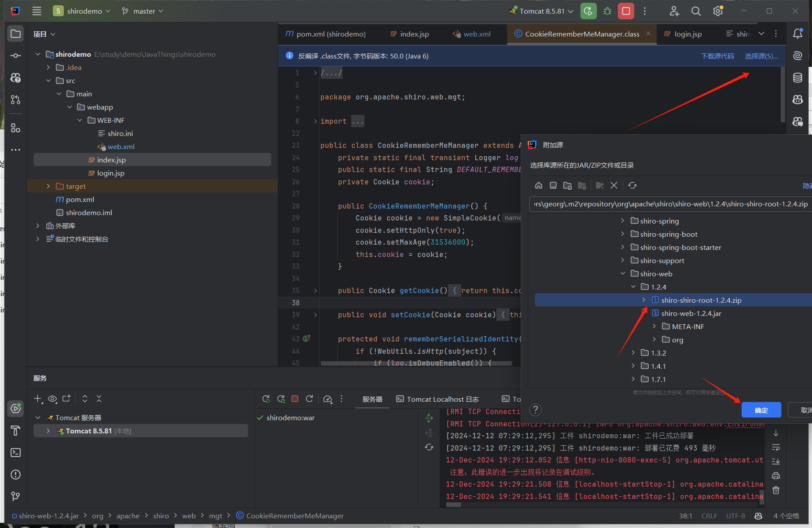Open the 项目 view dropdown
The width and height of the screenshot is (812, 528).
click(44, 34)
